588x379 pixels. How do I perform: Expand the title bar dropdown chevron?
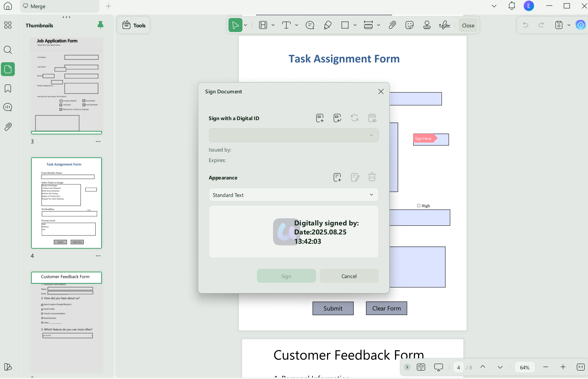click(494, 6)
